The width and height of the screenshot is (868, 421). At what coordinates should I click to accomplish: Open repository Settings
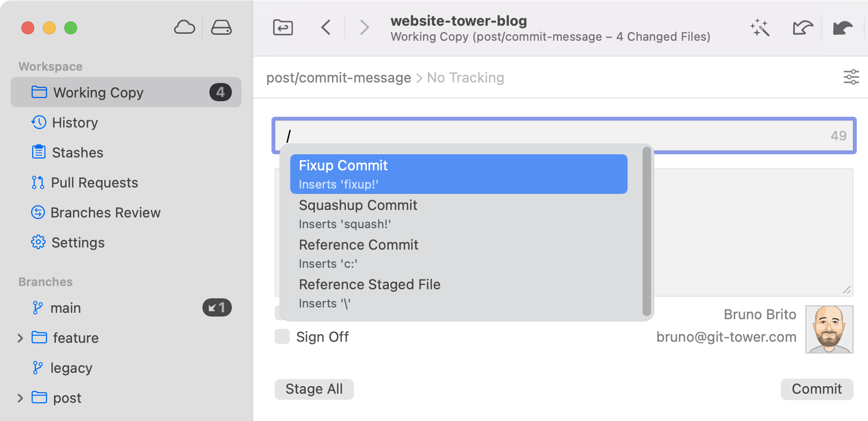pos(78,243)
